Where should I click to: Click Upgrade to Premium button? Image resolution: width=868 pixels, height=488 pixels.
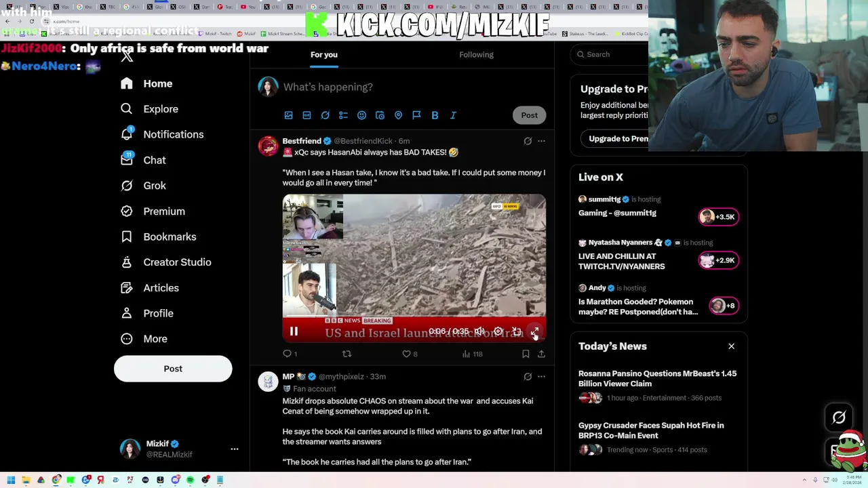coord(616,138)
